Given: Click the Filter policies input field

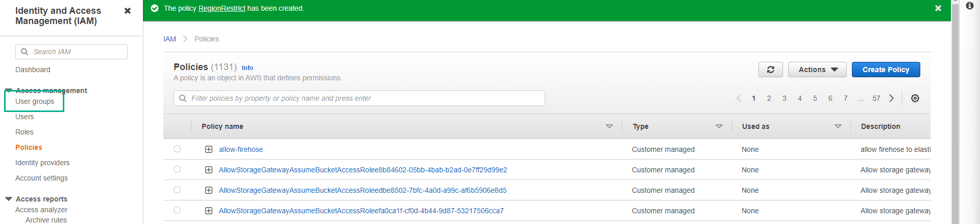Looking at the screenshot, I should pos(359,98).
